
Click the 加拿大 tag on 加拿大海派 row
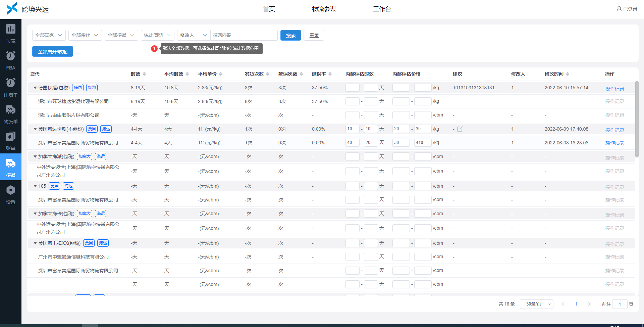85,156
